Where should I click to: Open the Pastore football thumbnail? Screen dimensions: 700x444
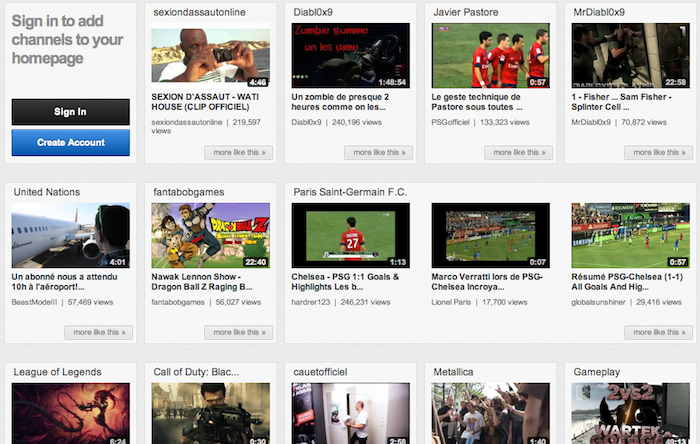491,55
